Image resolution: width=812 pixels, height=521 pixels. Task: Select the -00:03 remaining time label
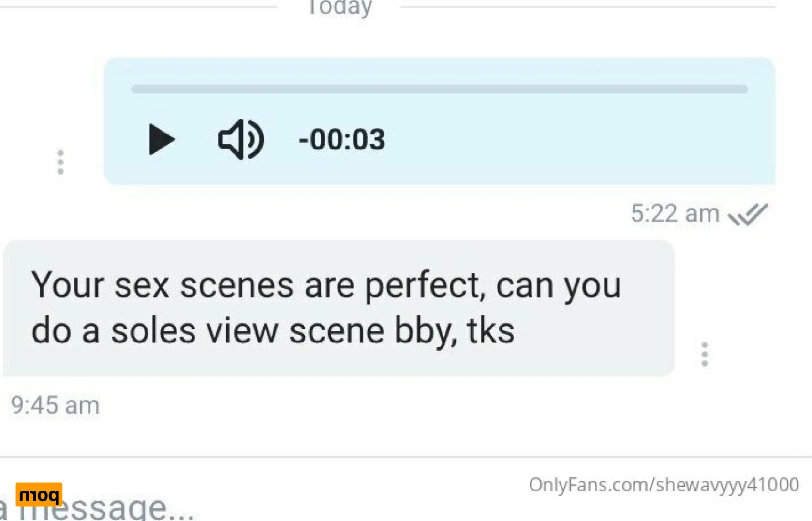(x=341, y=140)
